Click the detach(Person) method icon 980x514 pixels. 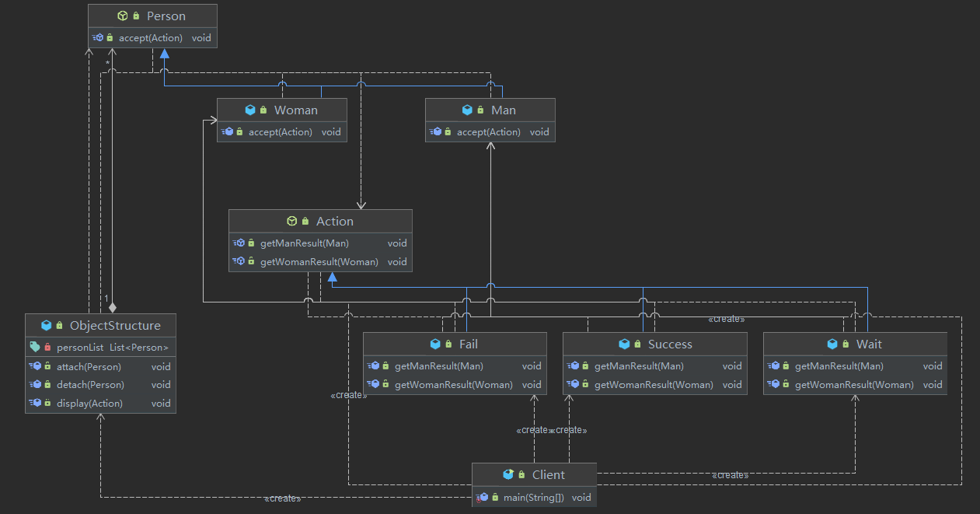34,385
